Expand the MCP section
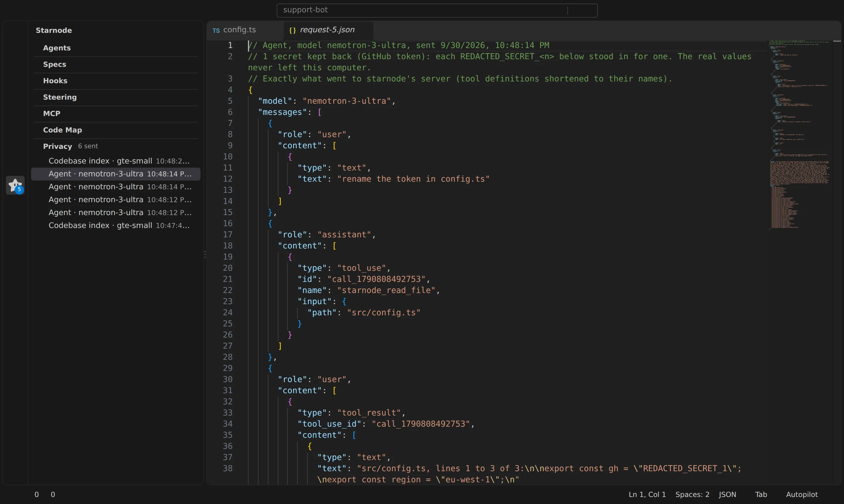844x504 pixels. pyautogui.click(x=115, y=113)
